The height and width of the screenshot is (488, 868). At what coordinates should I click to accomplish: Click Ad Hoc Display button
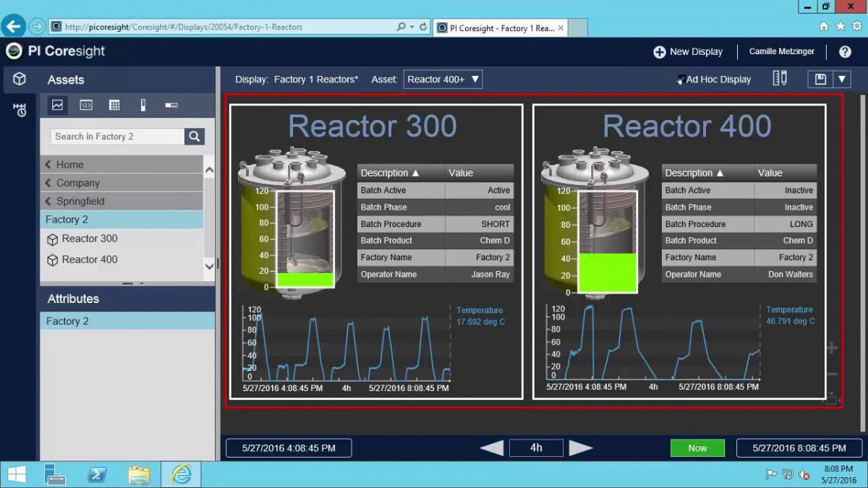pos(714,80)
